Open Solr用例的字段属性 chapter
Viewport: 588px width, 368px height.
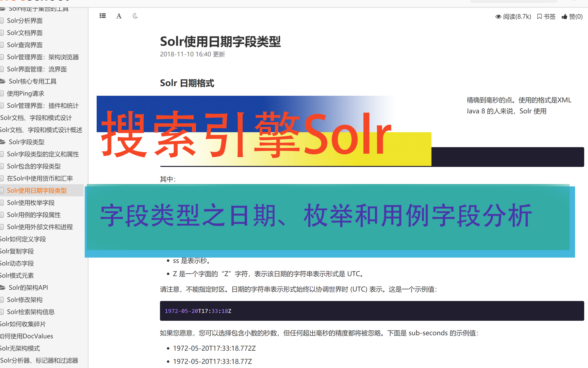[x=34, y=215]
